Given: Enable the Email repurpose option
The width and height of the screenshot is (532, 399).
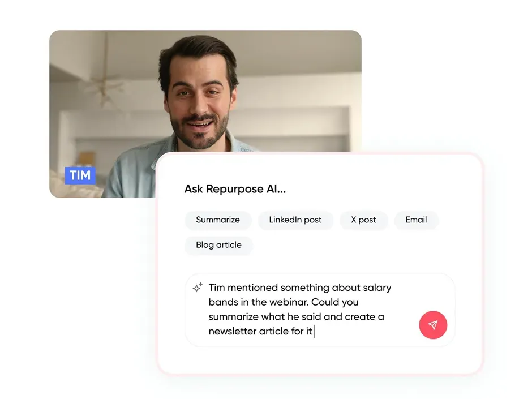Looking at the screenshot, I should pos(417,220).
